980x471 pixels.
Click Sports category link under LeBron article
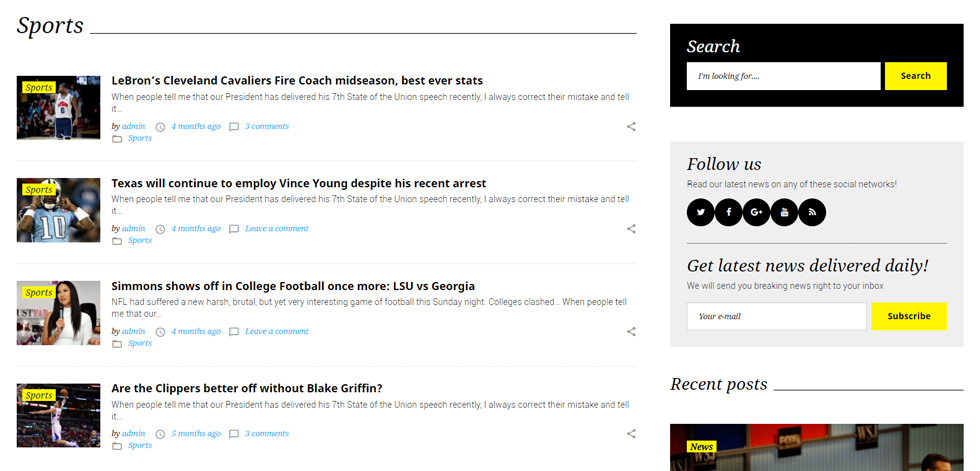pyautogui.click(x=139, y=138)
